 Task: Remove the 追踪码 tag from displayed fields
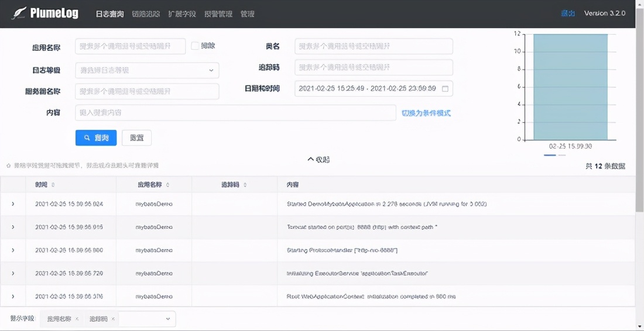click(x=113, y=319)
